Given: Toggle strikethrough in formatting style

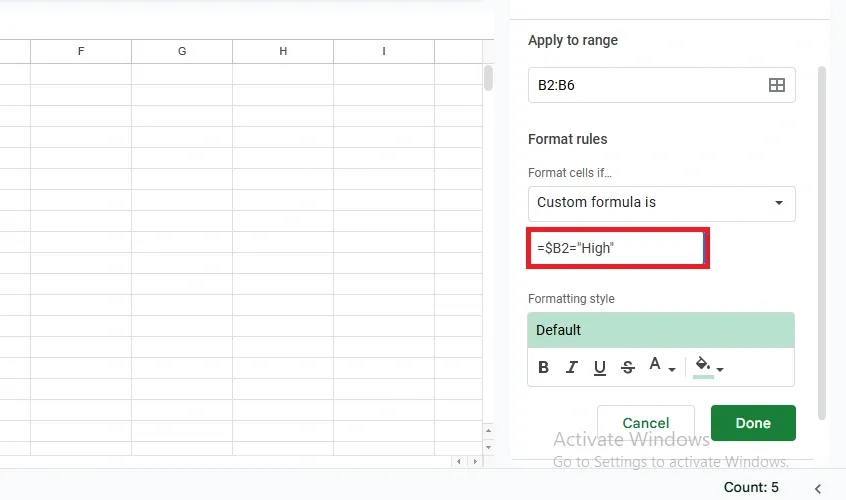Looking at the screenshot, I should pyautogui.click(x=628, y=367).
